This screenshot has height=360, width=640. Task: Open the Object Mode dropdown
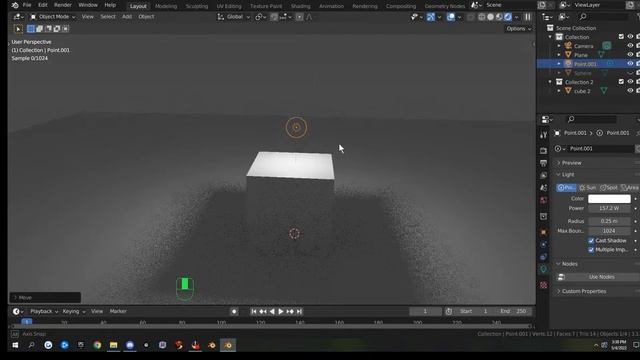tap(53, 17)
